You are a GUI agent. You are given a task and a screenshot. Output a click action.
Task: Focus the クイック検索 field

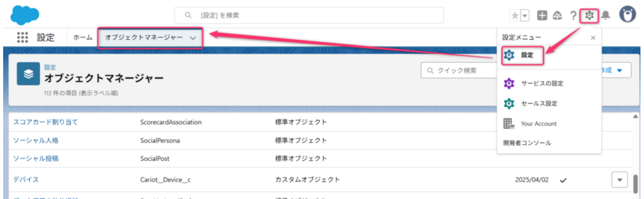(459, 70)
